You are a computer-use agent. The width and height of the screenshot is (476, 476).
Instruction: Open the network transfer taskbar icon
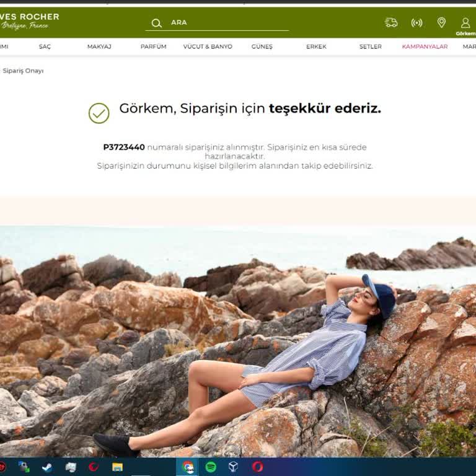click(x=24, y=467)
